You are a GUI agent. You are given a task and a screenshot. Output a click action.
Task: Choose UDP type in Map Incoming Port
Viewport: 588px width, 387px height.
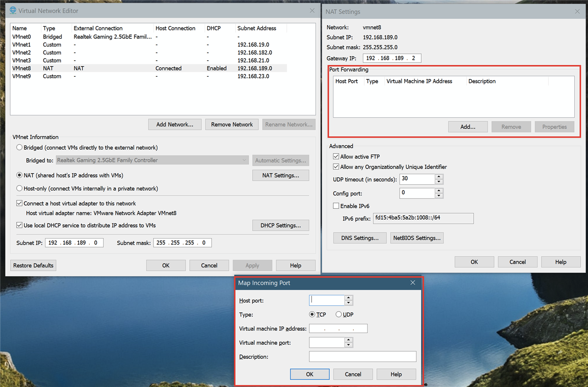click(x=339, y=314)
